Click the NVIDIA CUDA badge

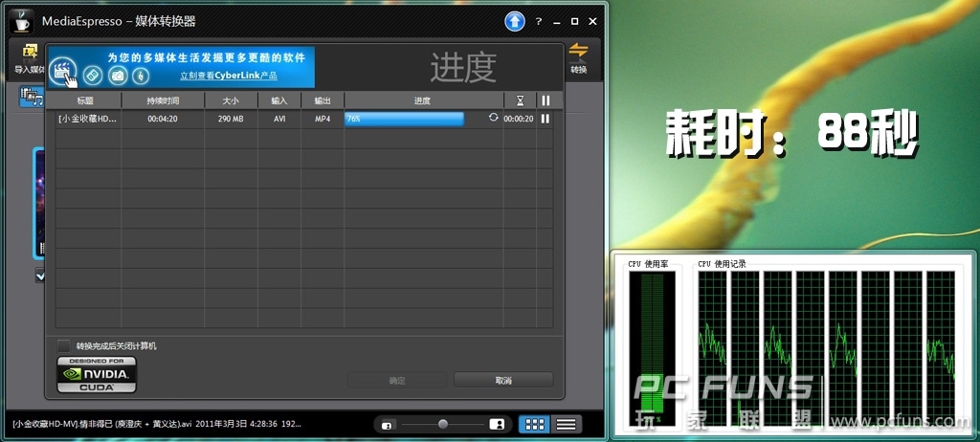[x=97, y=374]
